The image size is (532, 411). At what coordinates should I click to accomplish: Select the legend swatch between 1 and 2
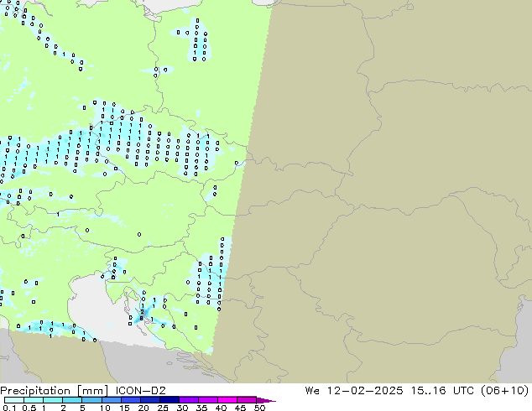pyautogui.click(x=53, y=400)
